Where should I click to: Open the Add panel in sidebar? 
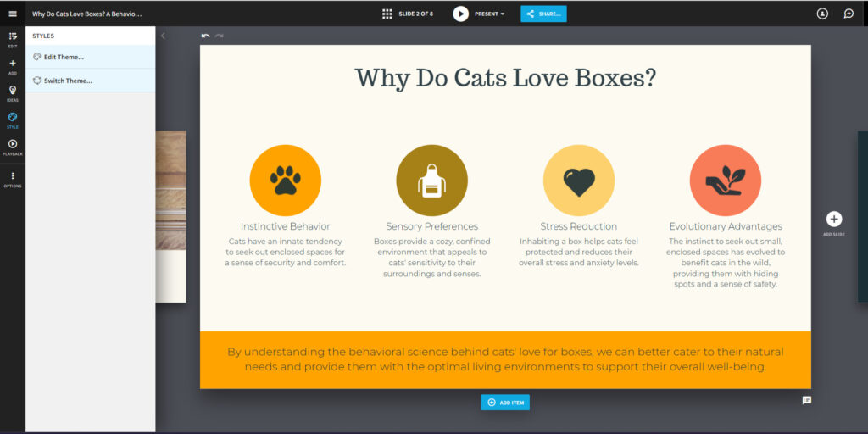click(x=13, y=66)
